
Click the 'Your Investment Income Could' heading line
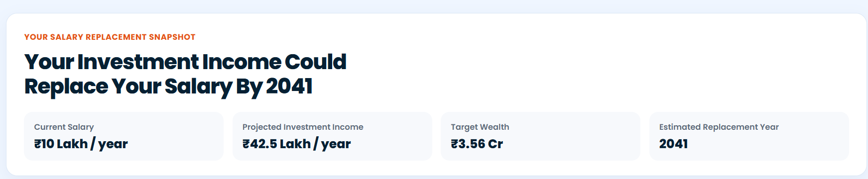pyautogui.click(x=185, y=62)
